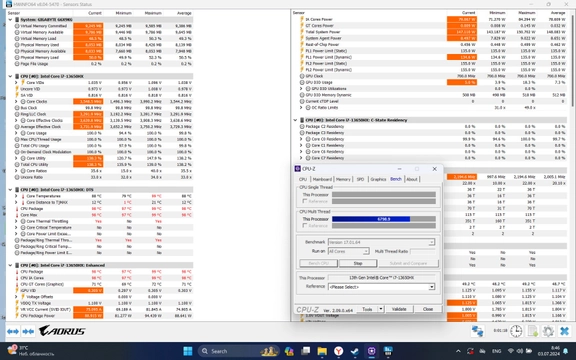Expand the Voltage Offsets row
The height and width of the screenshot is (360, 576).
16,297
